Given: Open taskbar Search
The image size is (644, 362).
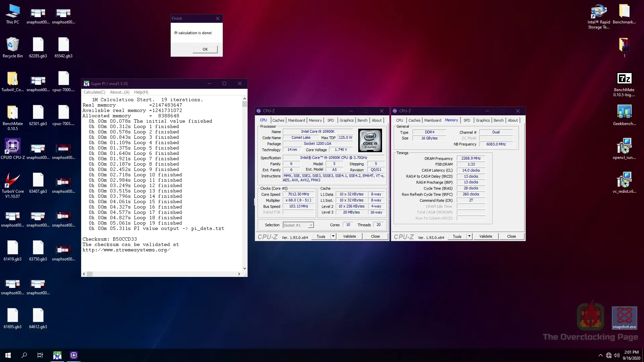Looking at the screenshot, I should 24,355.
